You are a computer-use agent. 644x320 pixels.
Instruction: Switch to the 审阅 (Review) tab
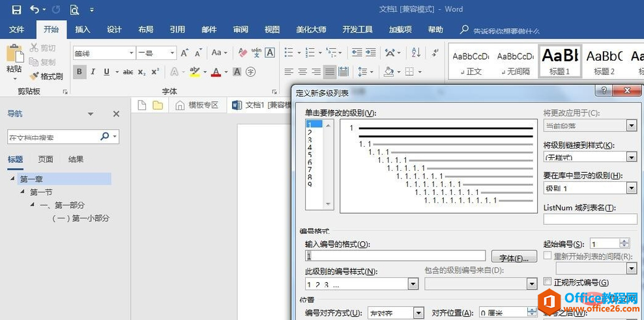pyautogui.click(x=241, y=29)
